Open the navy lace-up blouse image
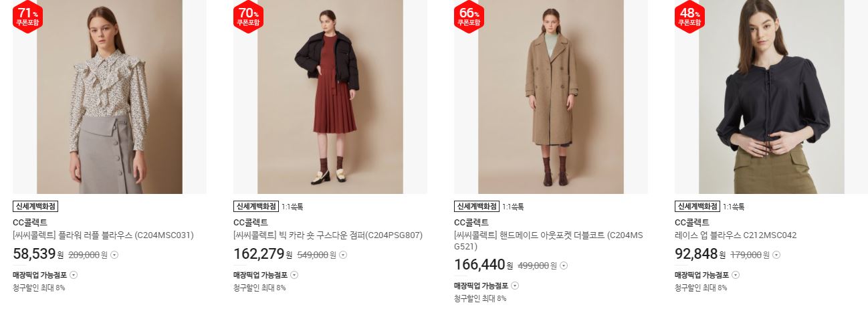Screen dimensions: 868x317 pyautogui.click(x=771, y=97)
